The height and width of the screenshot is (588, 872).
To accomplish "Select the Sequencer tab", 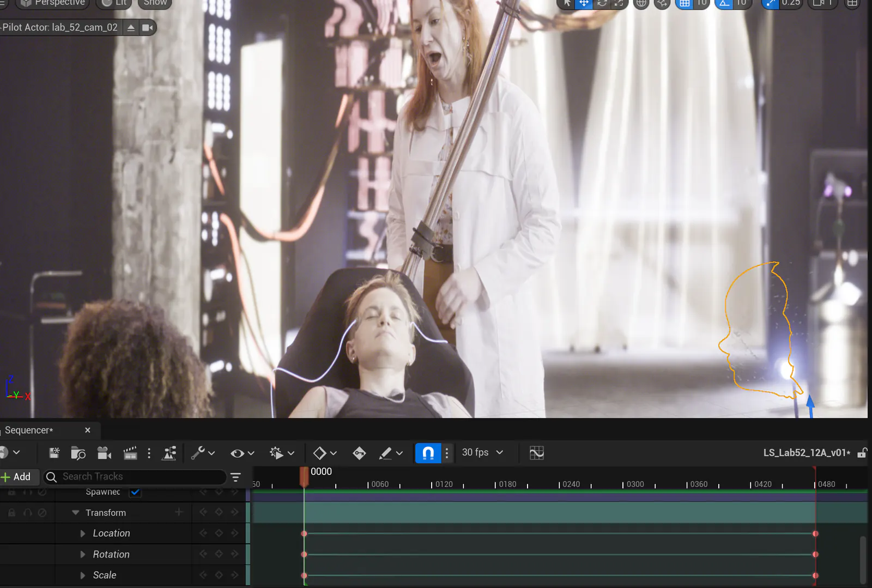I will (29, 431).
